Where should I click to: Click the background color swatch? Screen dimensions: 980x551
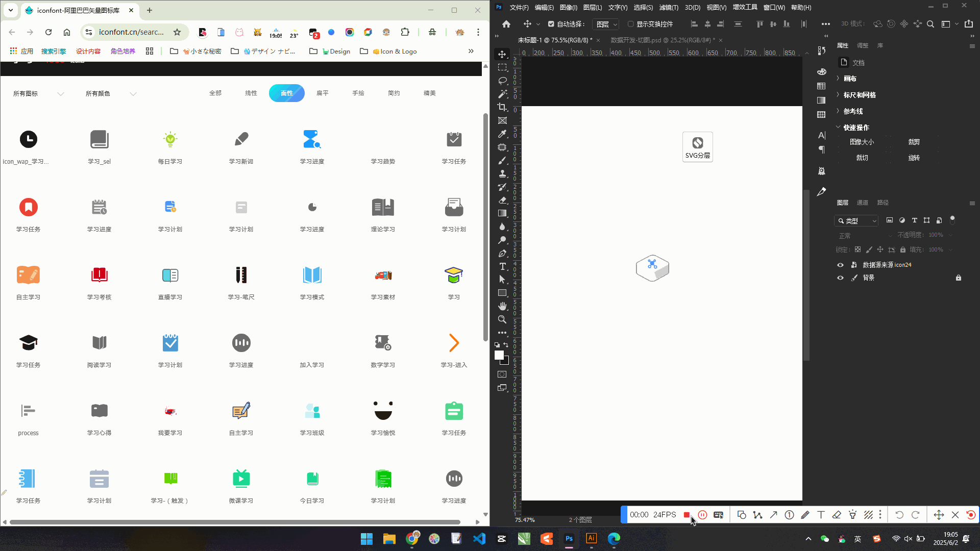(x=506, y=362)
